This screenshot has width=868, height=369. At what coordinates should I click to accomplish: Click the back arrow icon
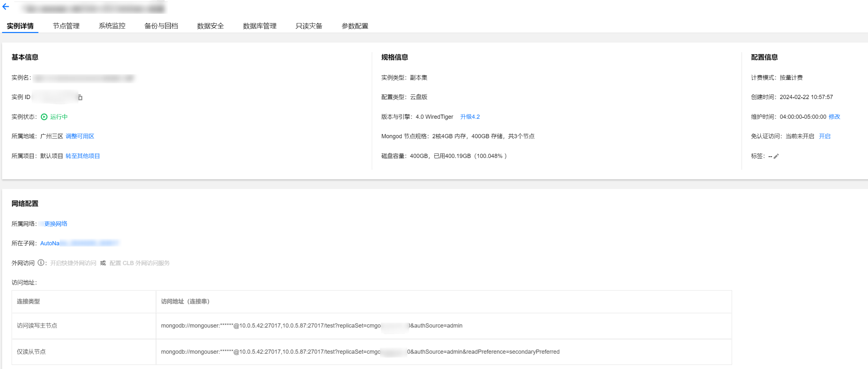click(6, 7)
